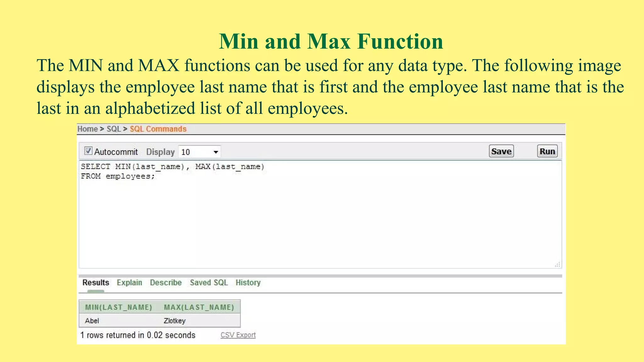
Task: Run the SQL query
Action: 547,151
